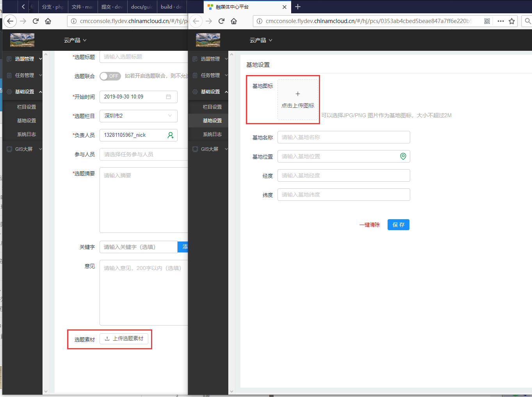Switch to the 分支 · php browser tab
The width and height of the screenshot is (532, 397).
tap(53, 7)
